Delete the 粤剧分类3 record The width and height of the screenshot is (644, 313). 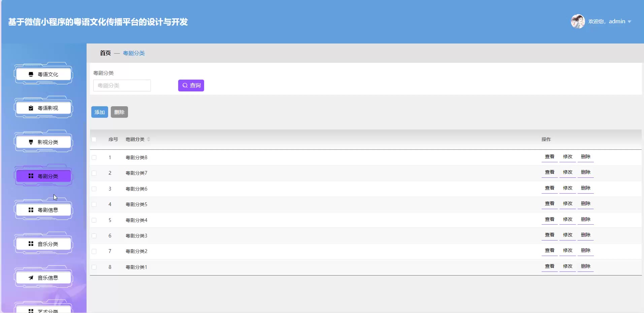coord(585,235)
